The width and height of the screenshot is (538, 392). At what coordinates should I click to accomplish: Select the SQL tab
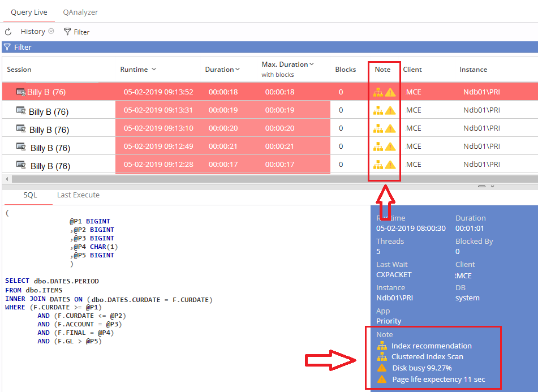click(x=30, y=195)
